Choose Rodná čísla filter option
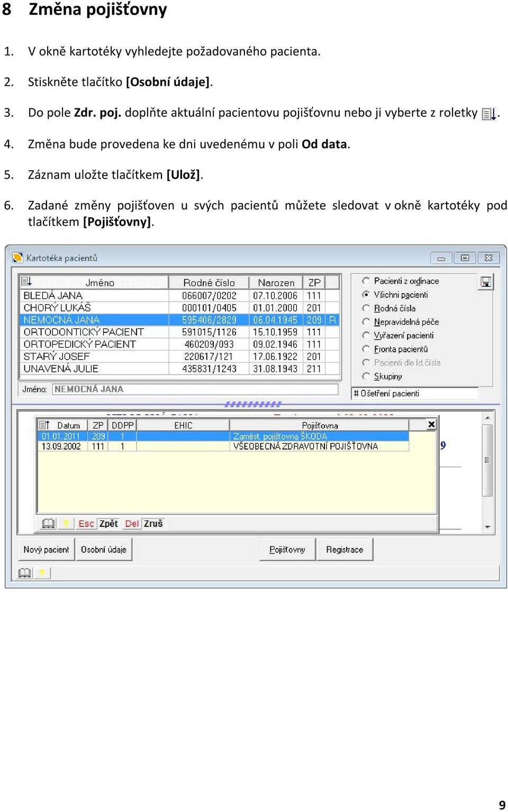 pyautogui.click(x=366, y=308)
